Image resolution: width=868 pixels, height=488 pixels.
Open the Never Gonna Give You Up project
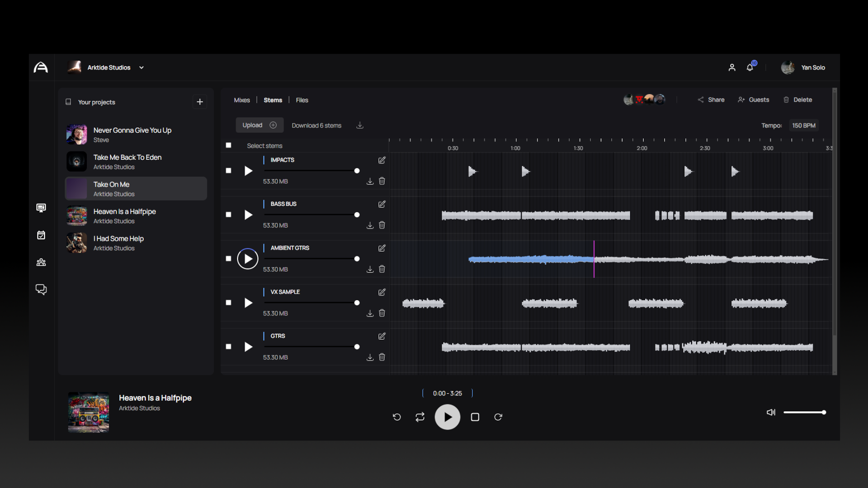[136, 135]
